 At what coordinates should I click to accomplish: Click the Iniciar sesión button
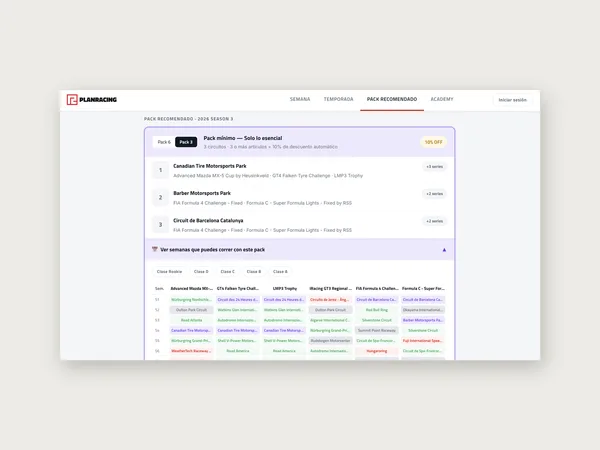(x=512, y=100)
